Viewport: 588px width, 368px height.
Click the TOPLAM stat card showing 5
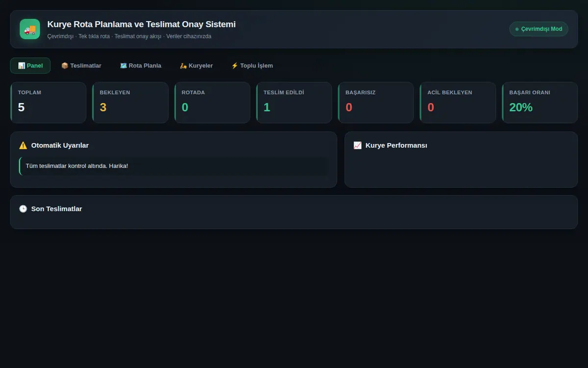(48, 103)
